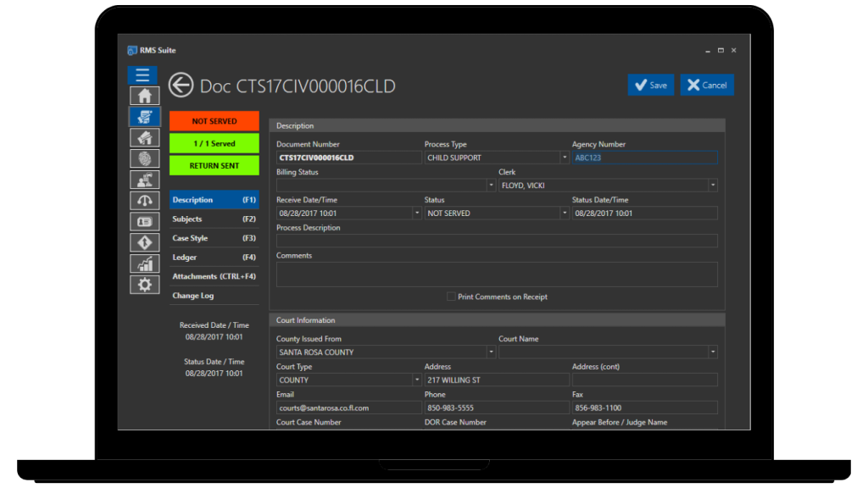Open the gauge/dashboard sidebar icon
Image resolution: width=868 pixels, height=488 pixels.
click(x=144, y=200)
